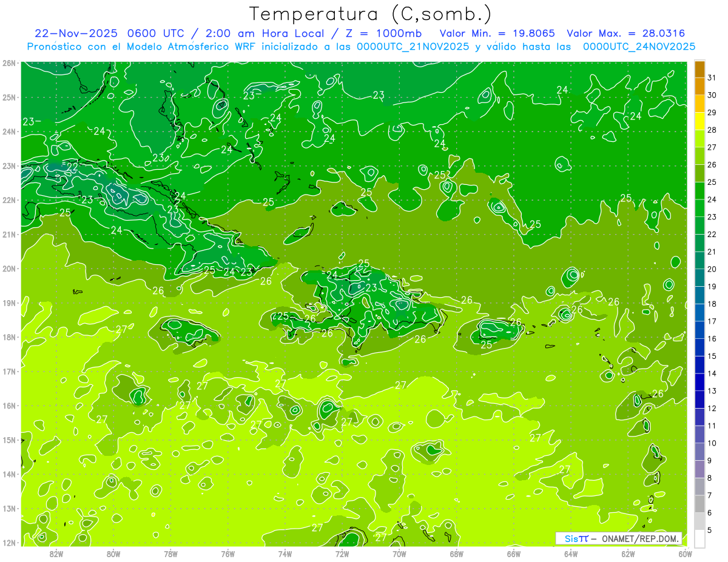Pick the yellow swatch between legend 28 and 29

(699, 121)
